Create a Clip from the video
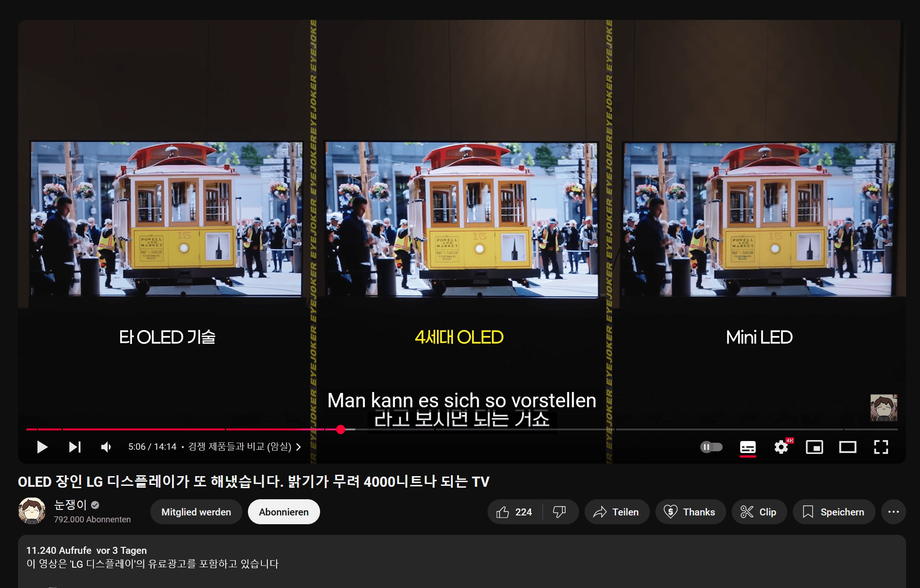 coord(759,512)
